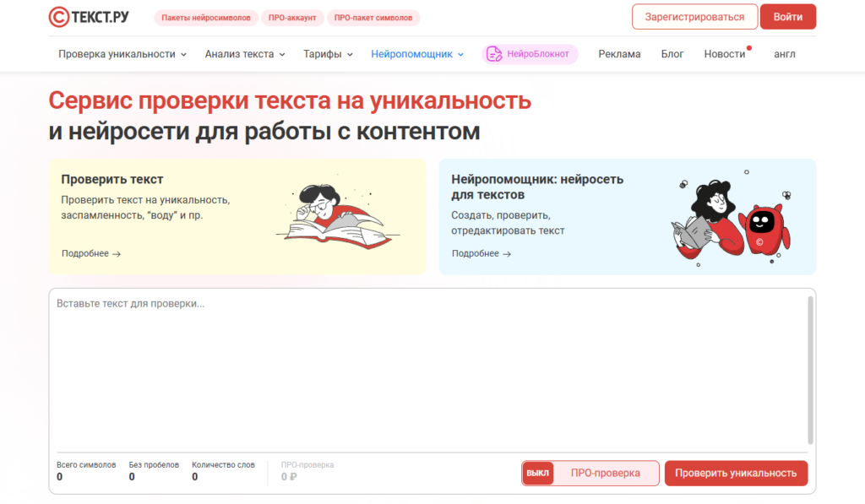Go to the Блог page
Viewport: 865px width, 504px height.
(x=672, y=54)
